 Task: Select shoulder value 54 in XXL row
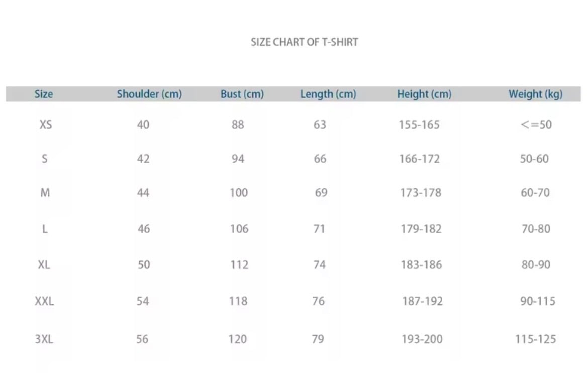pyautogui.click(x=143, y=301)
